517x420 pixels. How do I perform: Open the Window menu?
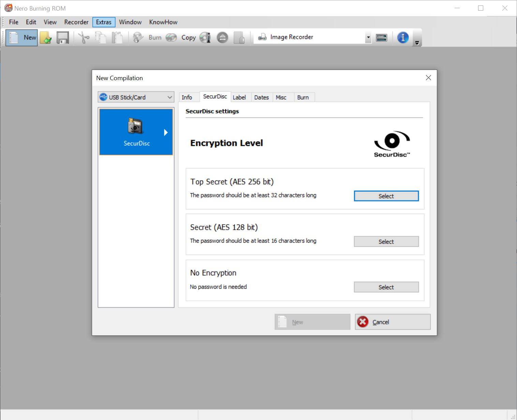click(130, 22)
